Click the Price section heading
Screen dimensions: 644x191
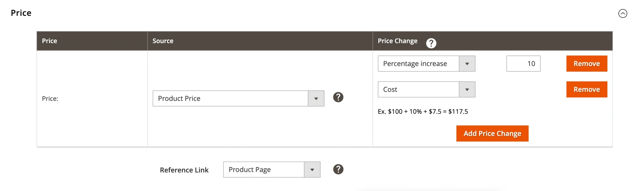coord(21,13)
